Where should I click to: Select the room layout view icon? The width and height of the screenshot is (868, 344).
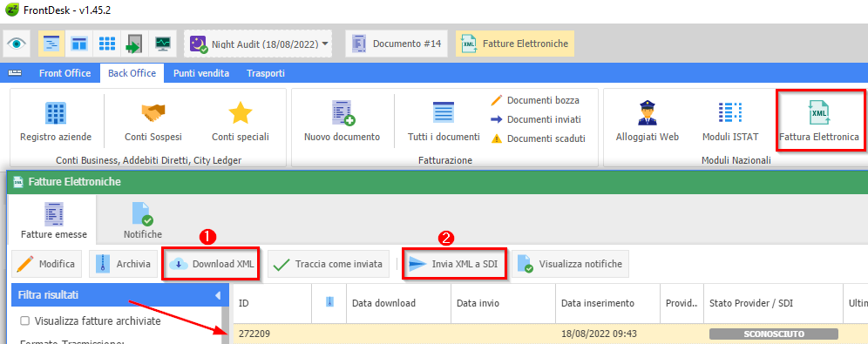point(79,44)
